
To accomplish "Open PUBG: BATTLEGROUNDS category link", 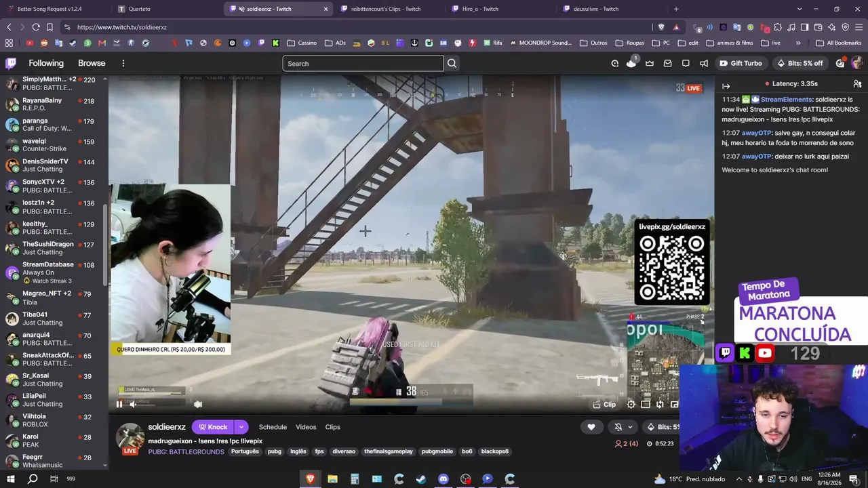I will tap(186, 451).
